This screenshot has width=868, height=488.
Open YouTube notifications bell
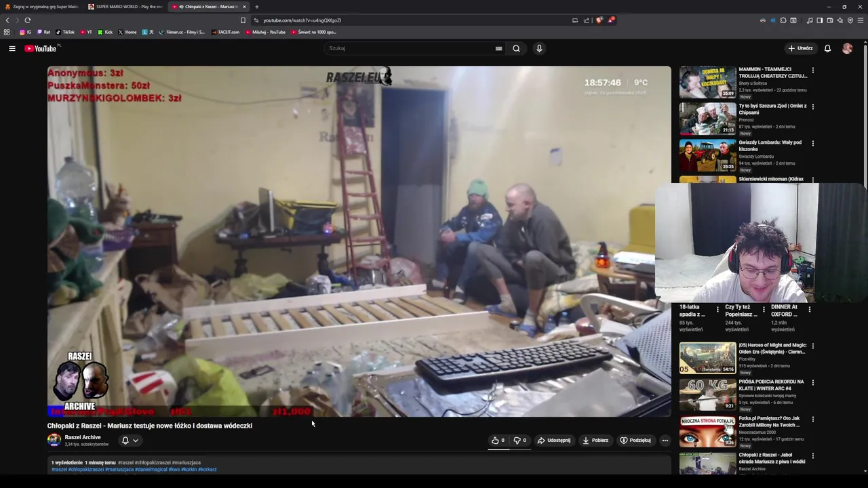tap(827, 48)
